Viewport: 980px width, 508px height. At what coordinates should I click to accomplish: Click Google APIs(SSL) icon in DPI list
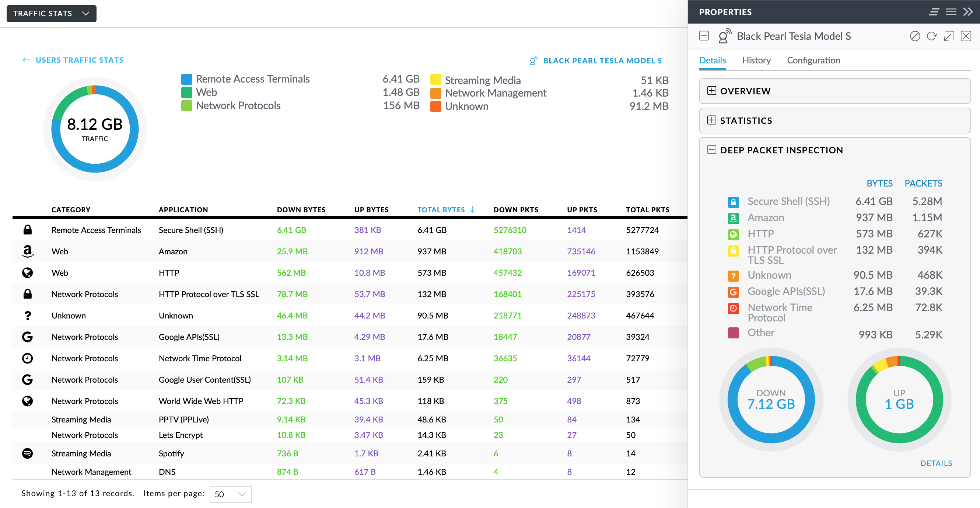click(x=733, y=292)
